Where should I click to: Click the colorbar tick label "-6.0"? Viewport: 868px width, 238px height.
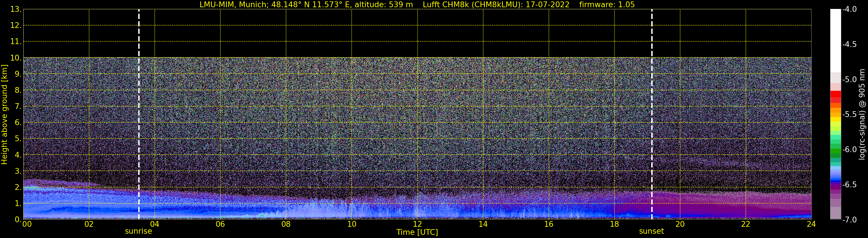click(850, 150)
